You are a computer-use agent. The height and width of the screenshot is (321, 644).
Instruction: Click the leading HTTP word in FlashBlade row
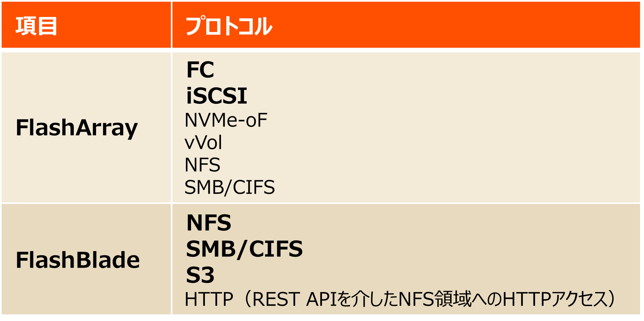click(x=209, y=299)
